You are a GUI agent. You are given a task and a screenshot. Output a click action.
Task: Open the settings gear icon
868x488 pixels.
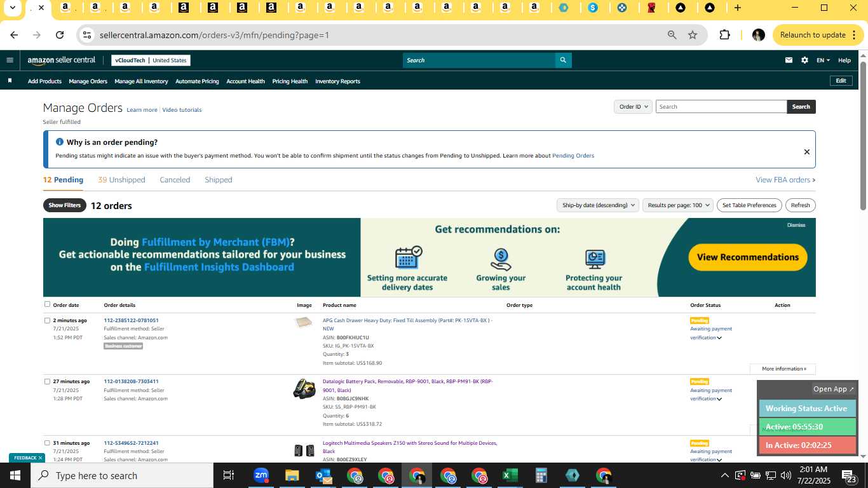coord(804,60)
